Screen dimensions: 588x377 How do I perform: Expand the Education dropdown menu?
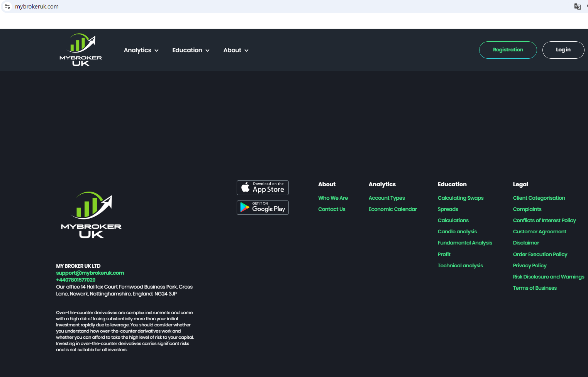(191, 50)
